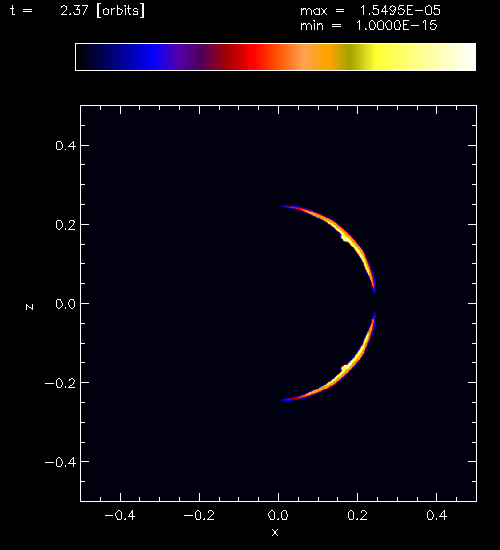Click the z axis label

tap(29, 307)
